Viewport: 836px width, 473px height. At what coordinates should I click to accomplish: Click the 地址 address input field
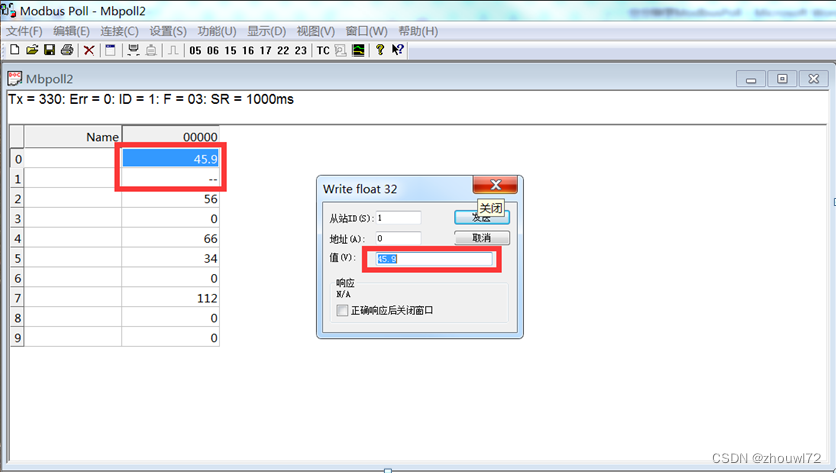click(398, 238)
